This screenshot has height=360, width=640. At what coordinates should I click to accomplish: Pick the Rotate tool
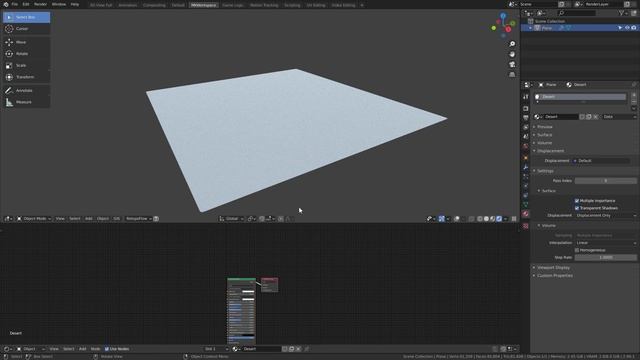coord(27,53)
